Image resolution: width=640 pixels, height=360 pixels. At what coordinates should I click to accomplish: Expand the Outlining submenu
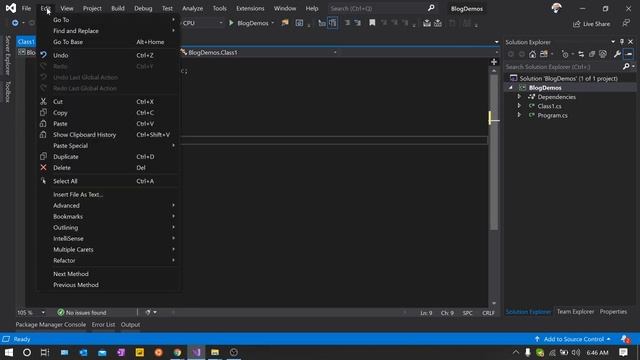(108, 228)
